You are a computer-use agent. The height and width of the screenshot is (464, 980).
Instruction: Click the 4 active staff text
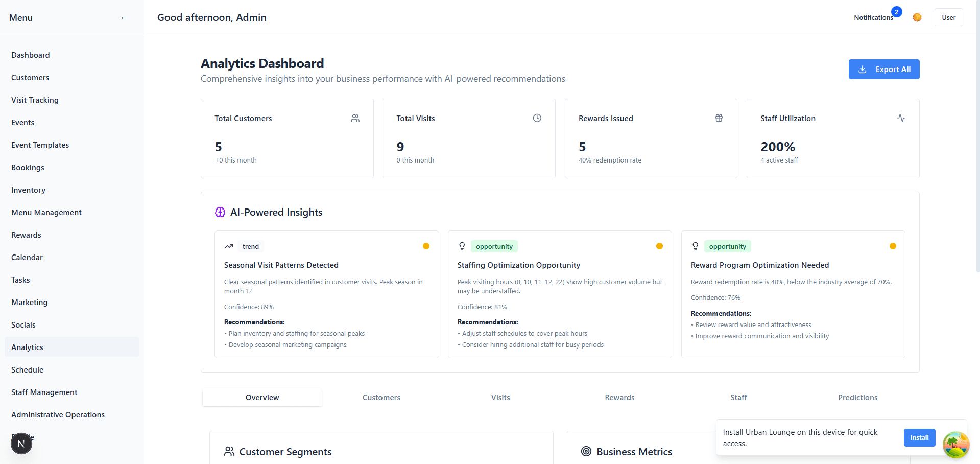[x=779, y=160]
